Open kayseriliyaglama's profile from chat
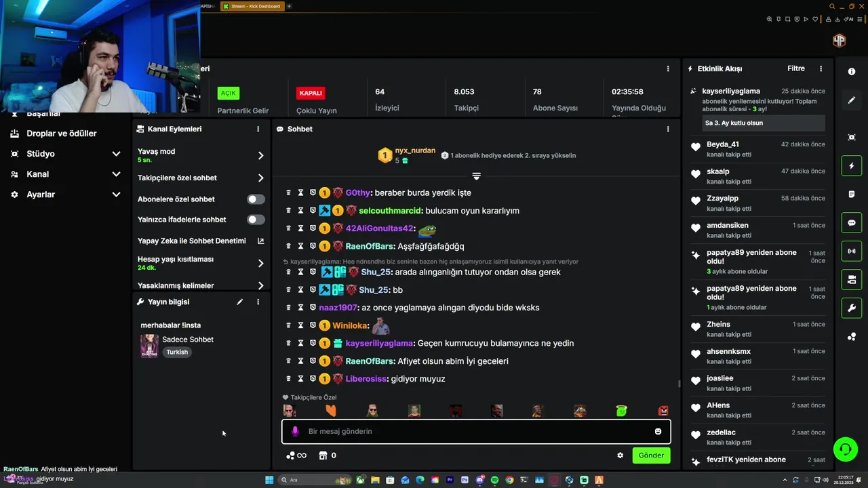The width and height of the screenshot is (868, 488). pos(379,344)
